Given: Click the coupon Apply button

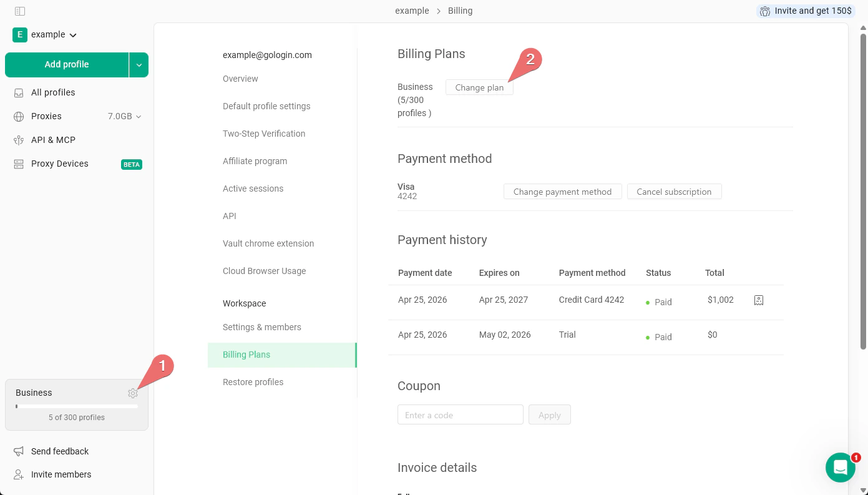Looking at the screenshot, I should pos(550,415).
